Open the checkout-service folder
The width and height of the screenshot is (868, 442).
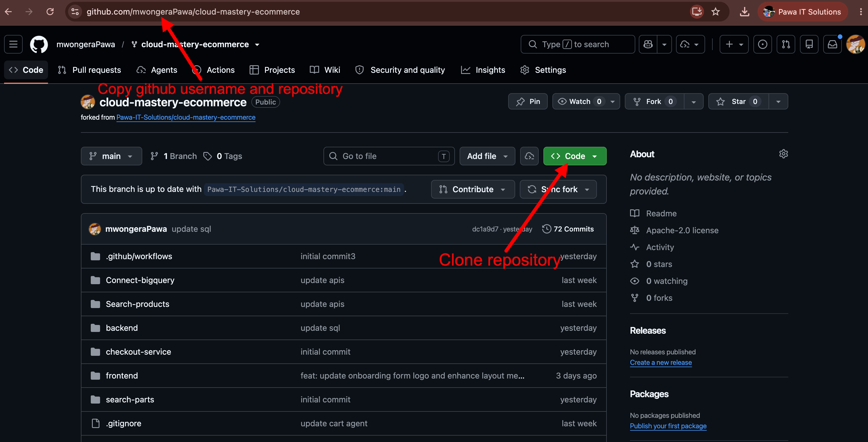pyautogui.click(x=138, y=351)
